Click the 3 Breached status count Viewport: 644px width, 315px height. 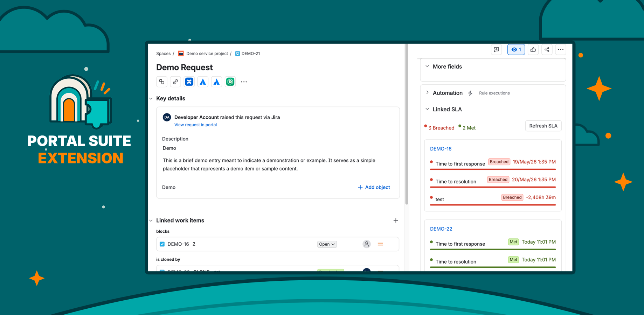click(439, 128)
